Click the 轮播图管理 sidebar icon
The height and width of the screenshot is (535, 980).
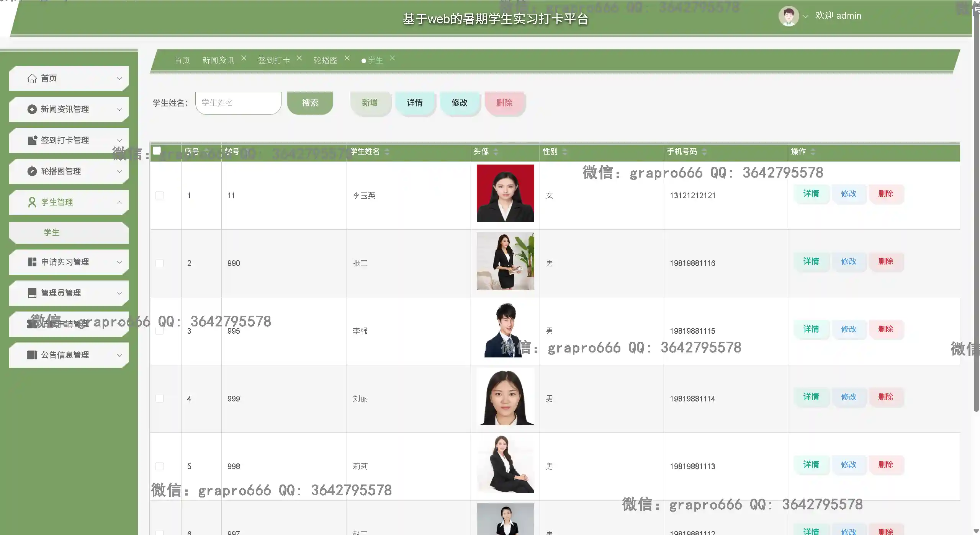point(32,171)
